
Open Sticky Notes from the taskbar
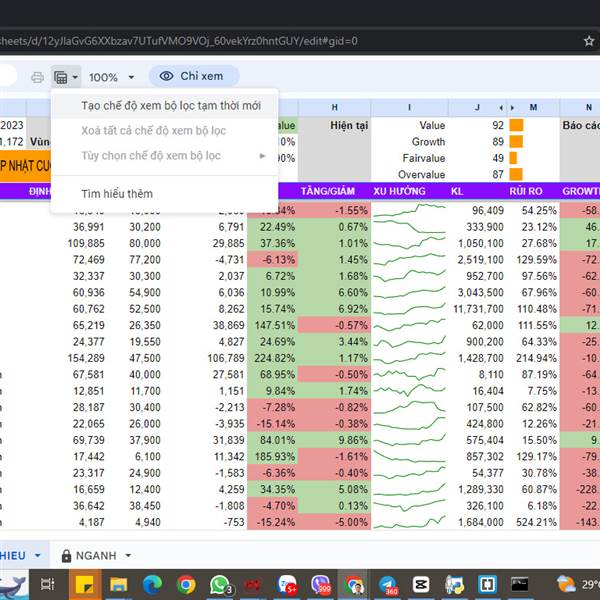pyautogui.click(x=84, y=584)
